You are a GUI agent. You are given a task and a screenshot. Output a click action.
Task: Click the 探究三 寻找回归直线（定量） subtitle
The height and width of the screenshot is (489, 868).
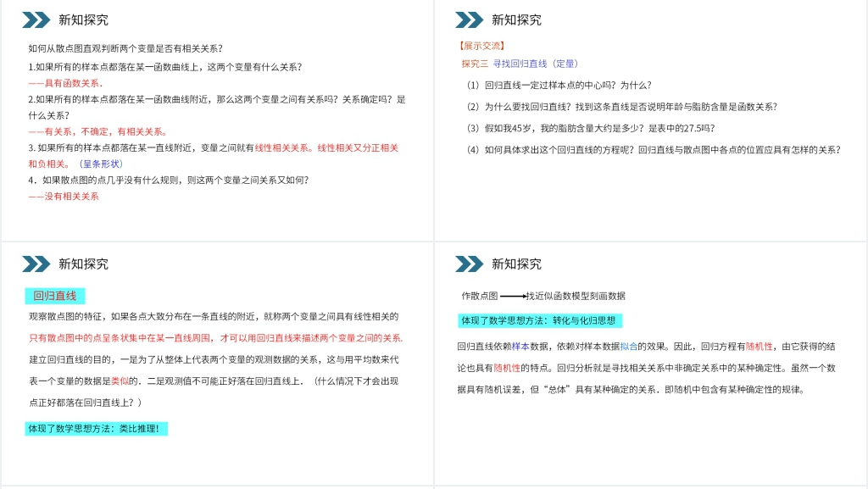(x=521, y=64)
